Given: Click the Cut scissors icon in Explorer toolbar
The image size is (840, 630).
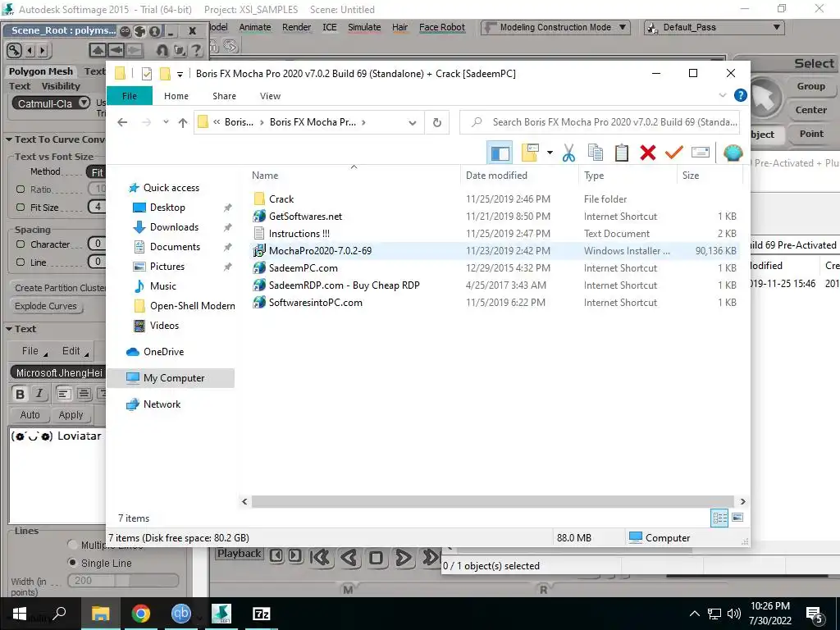Looking at the screenshot, I should click(x=568, y=153).
